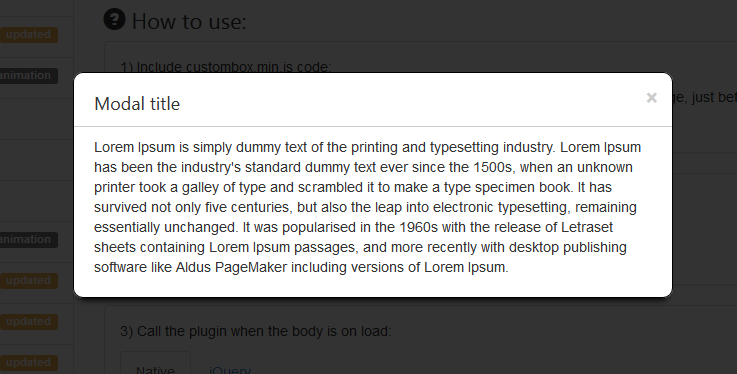Click the "updated" badge level with step 3 text
The image size is (737, 374).
[x=28, y=321]
